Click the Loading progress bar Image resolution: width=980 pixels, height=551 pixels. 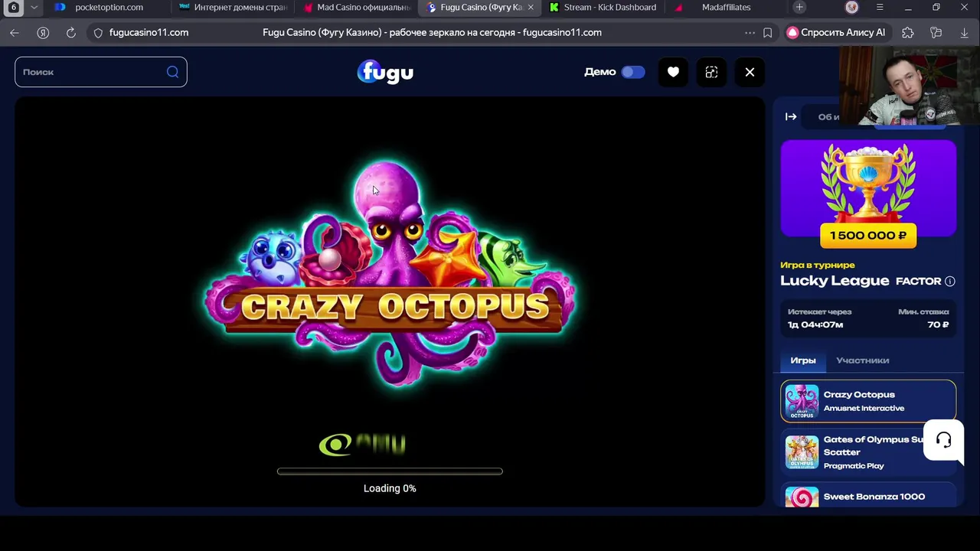(390, 471)
